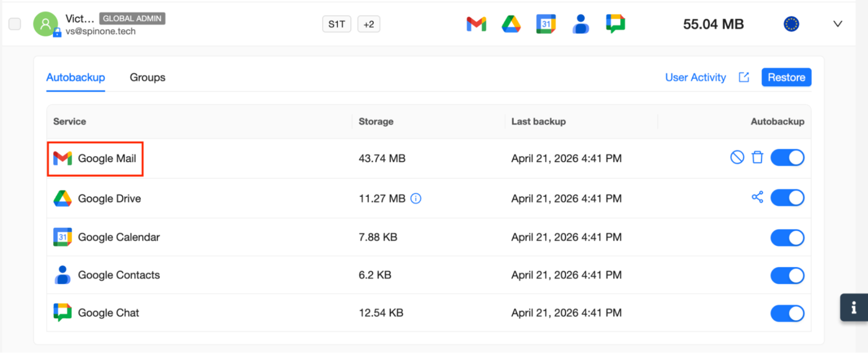Click the Google Mail service label

point(107,159)
